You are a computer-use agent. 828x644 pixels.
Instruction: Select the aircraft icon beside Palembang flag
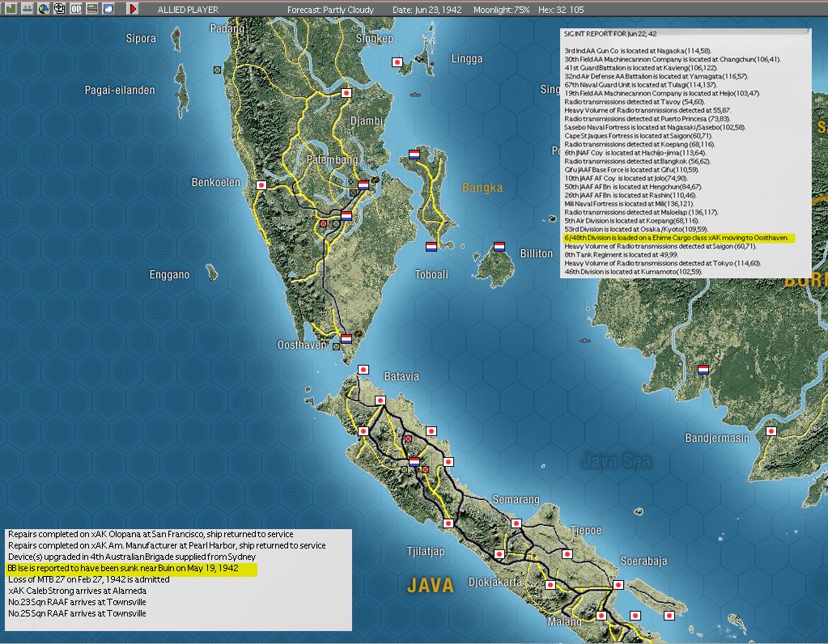click(375, 180)
